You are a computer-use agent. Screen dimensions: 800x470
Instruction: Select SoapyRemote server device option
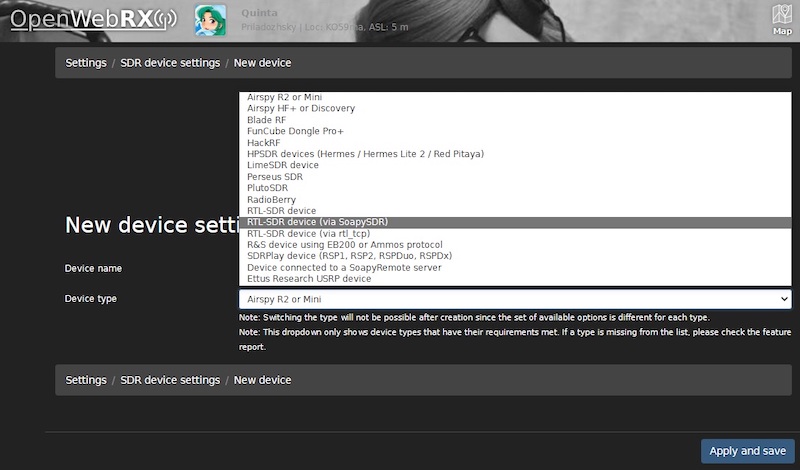(x=515, y=267)
